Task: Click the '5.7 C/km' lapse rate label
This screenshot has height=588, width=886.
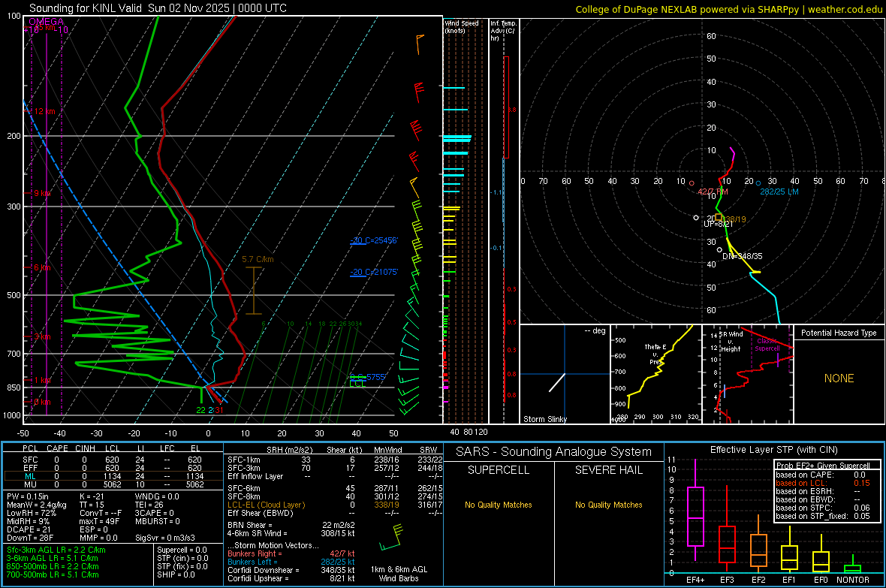Action: pos(258,260)
